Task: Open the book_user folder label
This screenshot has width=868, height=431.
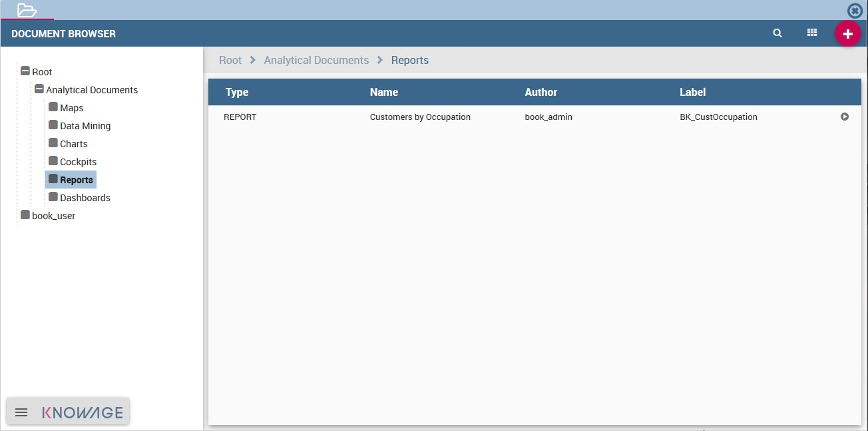Action: click(54, 216)
